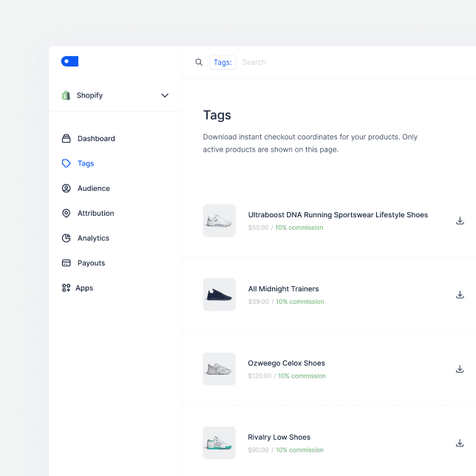
Task: Open the Rivalry Low Shoes product title
Action: 279,437
